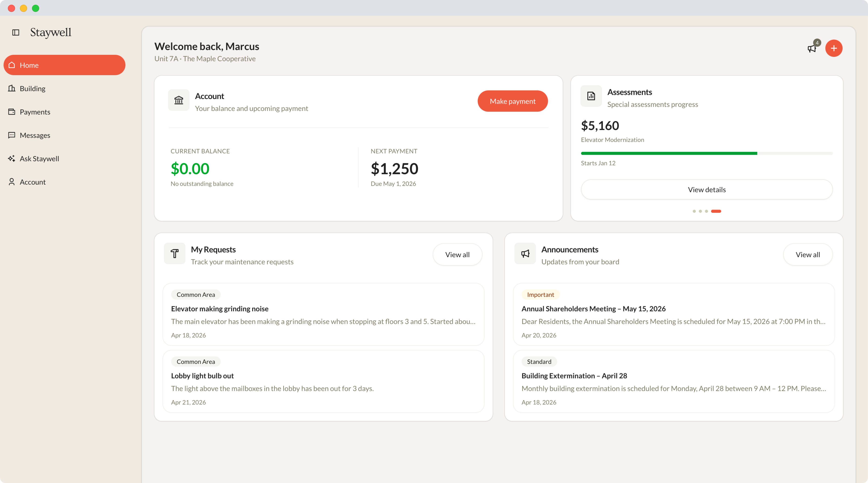
Task: Click the Apr 21, 2026 request date
Action: pos(188,402)
